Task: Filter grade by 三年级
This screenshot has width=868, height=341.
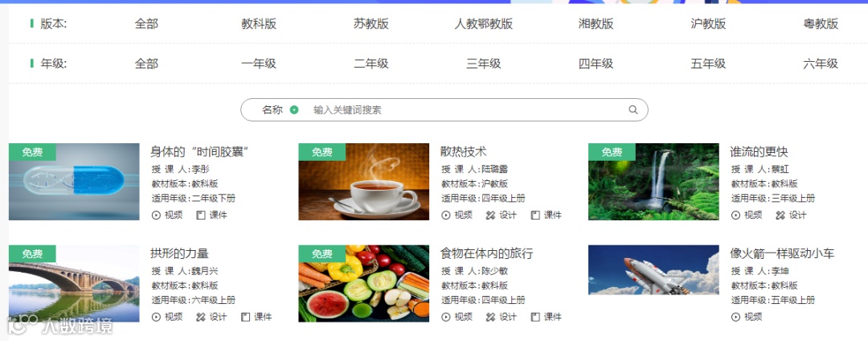Action: (484, 64)
